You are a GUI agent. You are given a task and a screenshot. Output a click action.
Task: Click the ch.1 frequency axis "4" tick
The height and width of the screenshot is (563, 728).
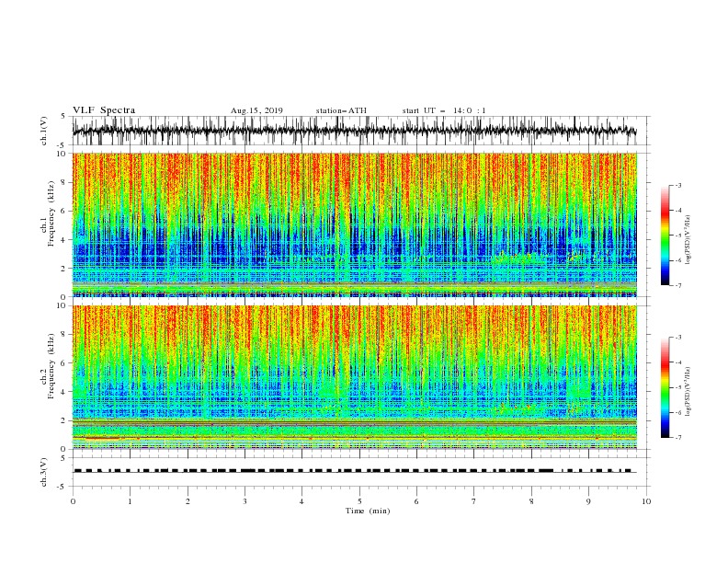point(63,240)
